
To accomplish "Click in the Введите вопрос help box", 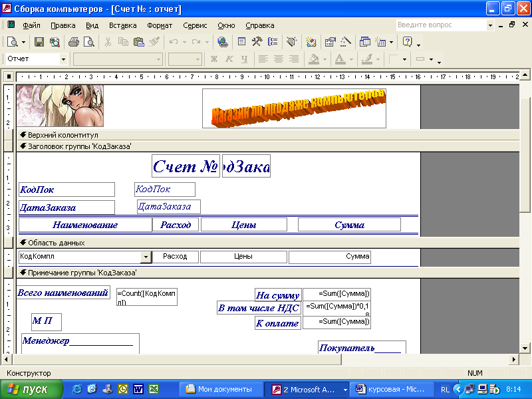I will point(441,25).
